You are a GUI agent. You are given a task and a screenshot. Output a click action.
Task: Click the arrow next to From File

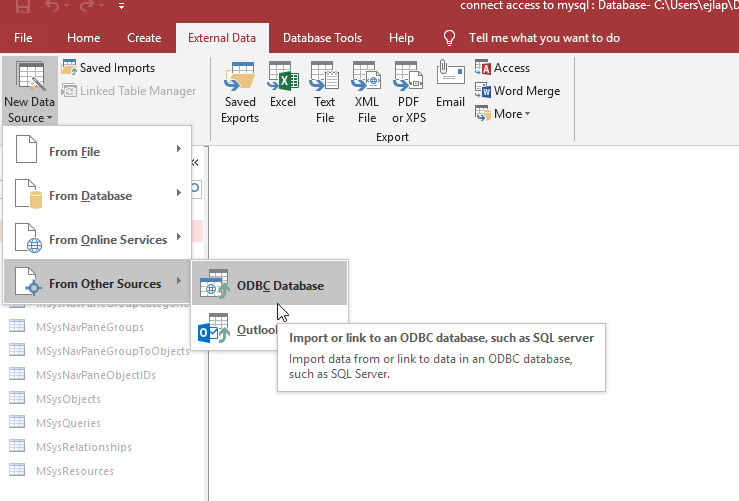tap(179, 149)
